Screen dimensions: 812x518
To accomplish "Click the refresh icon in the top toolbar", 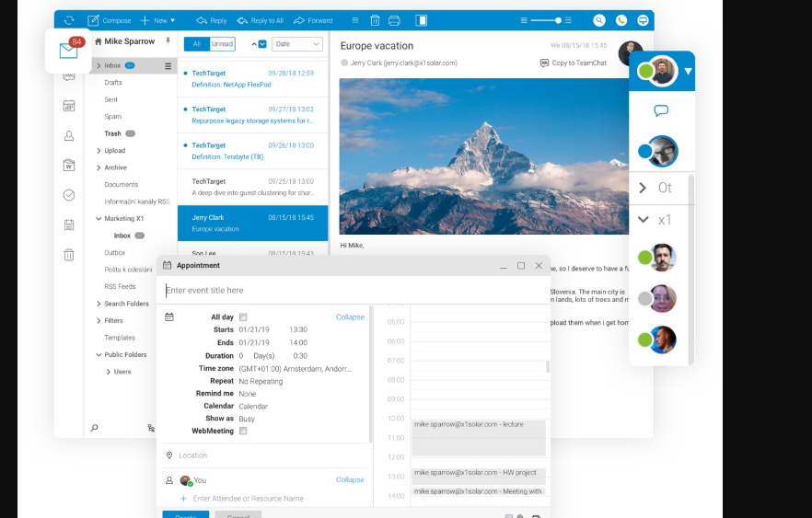I will pos(69,20).
